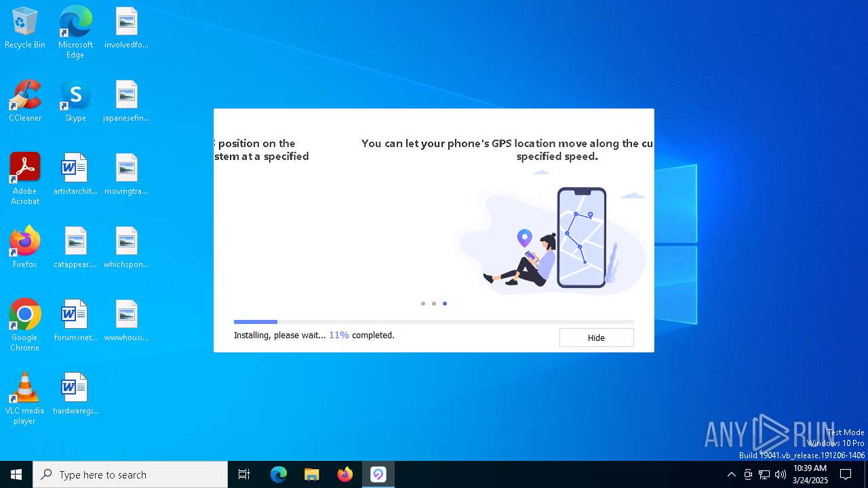The width and height of the screenshot is (868, 488).
Task: Select the forumsnet... Word document
Action: coord(75,321)
